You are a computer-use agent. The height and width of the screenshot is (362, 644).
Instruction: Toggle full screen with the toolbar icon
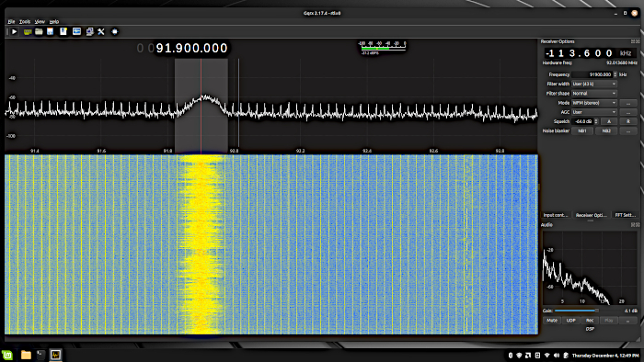115,31
